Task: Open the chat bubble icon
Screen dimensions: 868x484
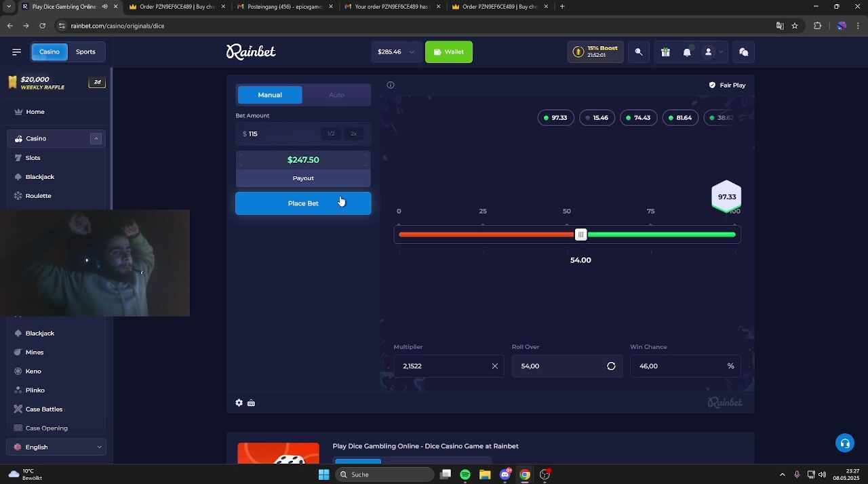Action: tap(744, 52)
